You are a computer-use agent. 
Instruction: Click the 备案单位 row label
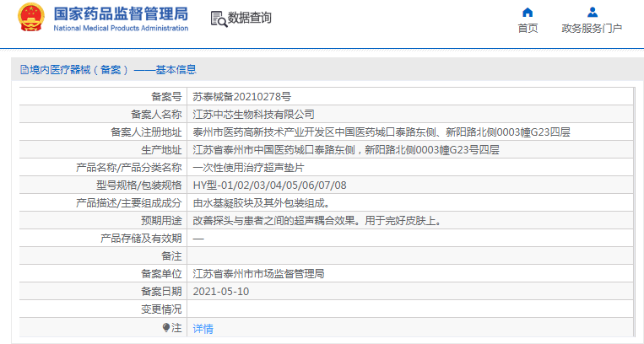(161, 273)
